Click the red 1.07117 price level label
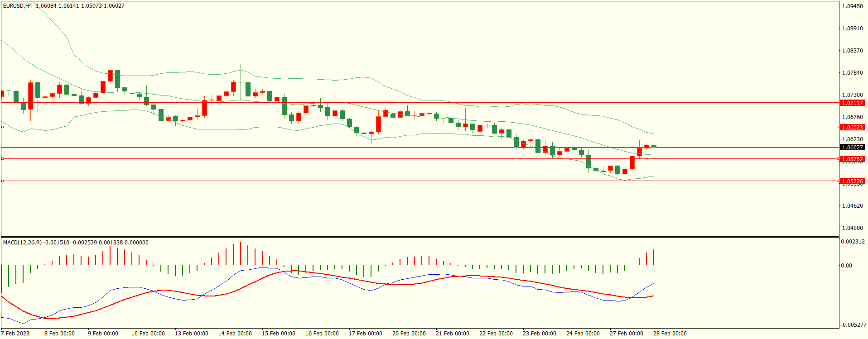868x339 pixels. coord(852,103)
